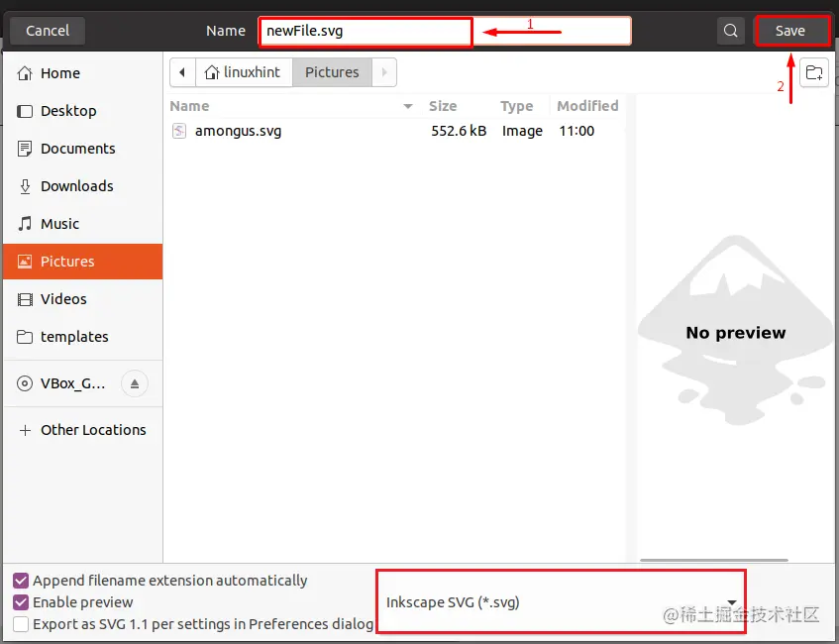Open templates bookmark in the sidebar
839x644 pixels.
[x=83, y=337]
